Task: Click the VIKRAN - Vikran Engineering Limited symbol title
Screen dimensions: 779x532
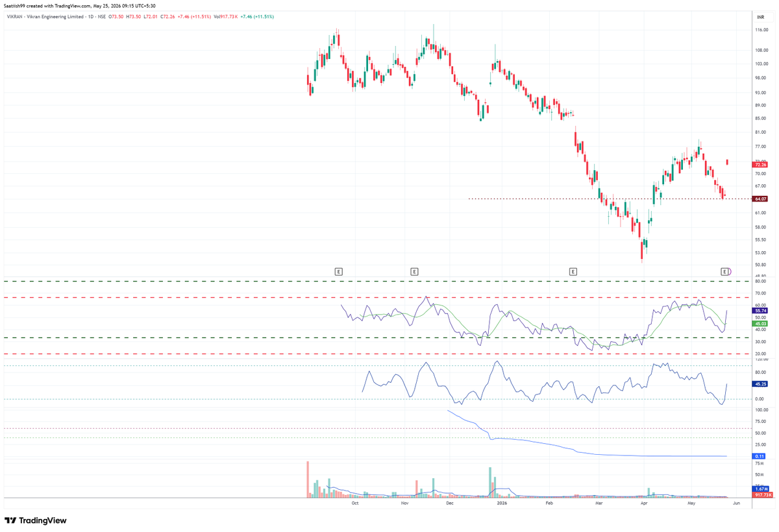Action: click(45, 17)
